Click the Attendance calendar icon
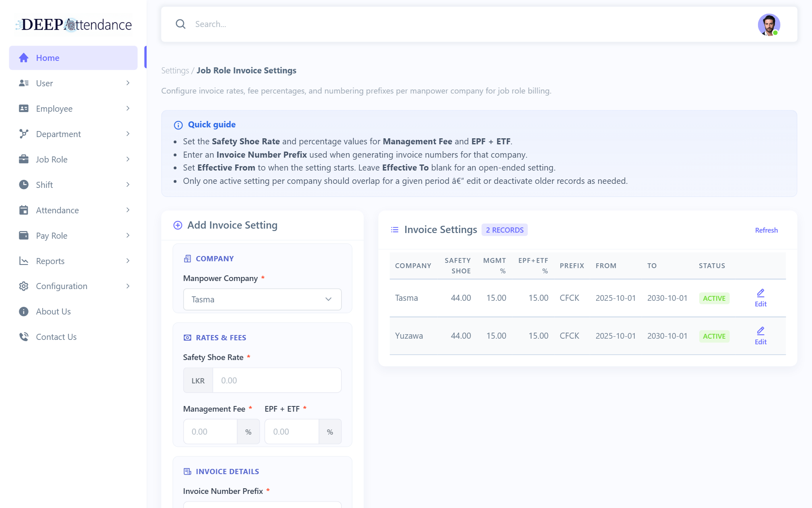The image size is (812, 508). click(x=24, y=210)
